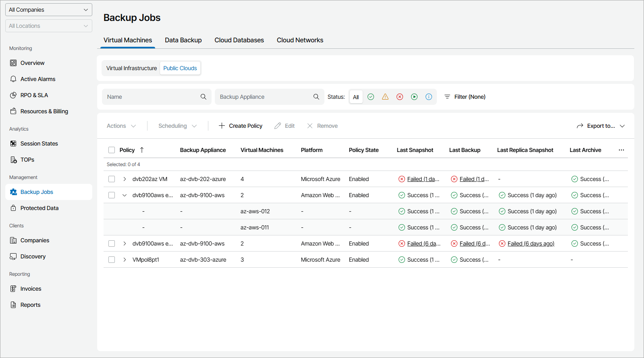Filter by Running status icon
The width and height of the screenshot is (644, 358).
click(x=414, y=97)
